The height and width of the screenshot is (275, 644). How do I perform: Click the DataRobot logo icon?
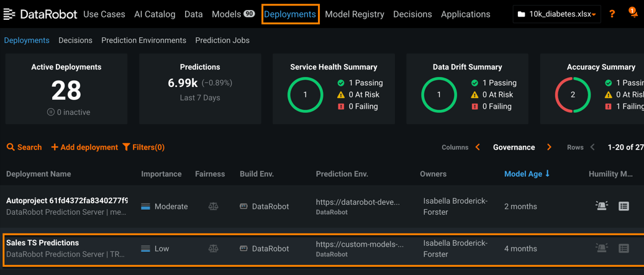(x=9, y=14)
